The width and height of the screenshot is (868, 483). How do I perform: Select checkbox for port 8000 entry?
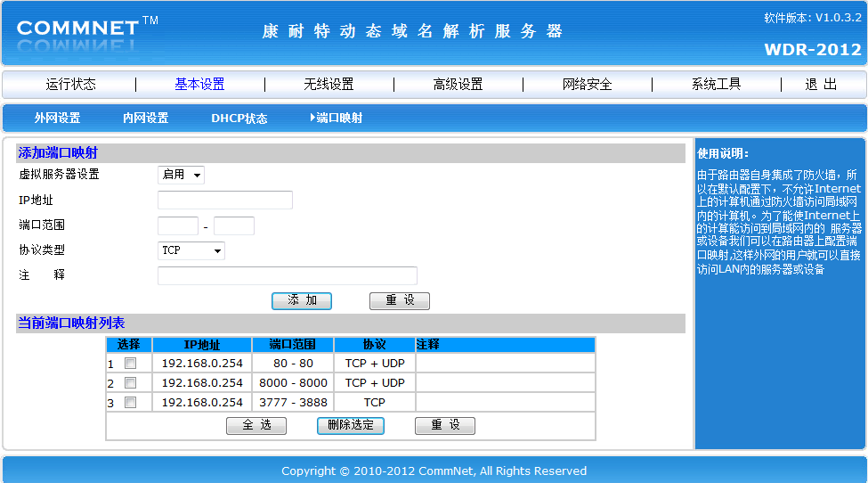[x=130, y=383]
